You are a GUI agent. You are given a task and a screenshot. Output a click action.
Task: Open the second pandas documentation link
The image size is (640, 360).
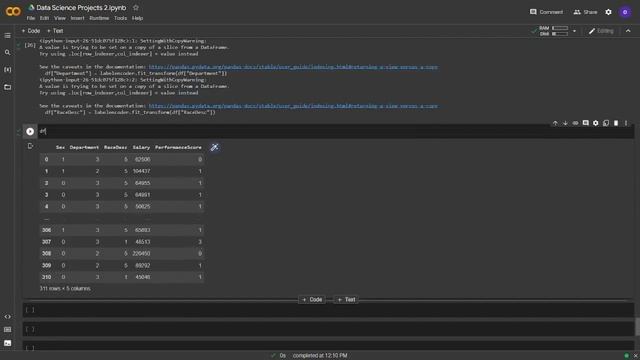pos(293,106)
